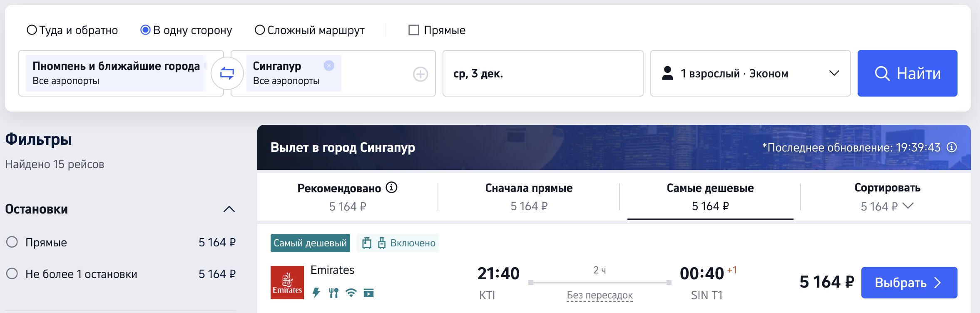This screenshot has height=313, width=980.
Task: Switch to Сначала прямые tab
Action: (529, 197)
